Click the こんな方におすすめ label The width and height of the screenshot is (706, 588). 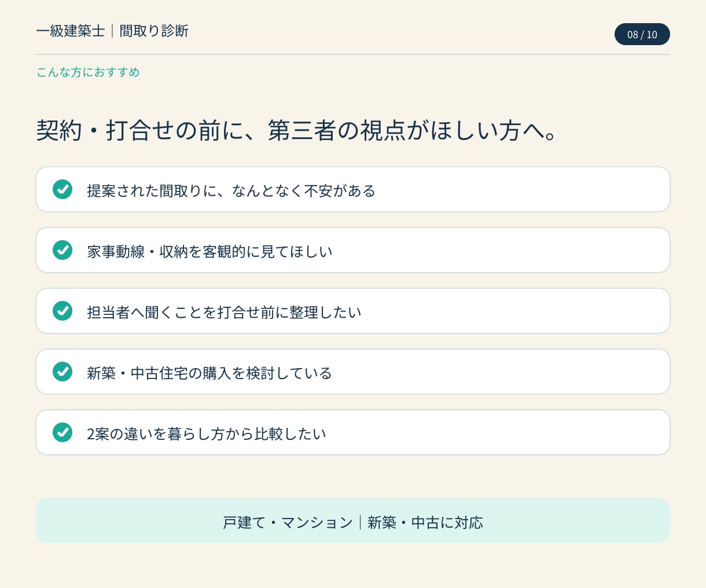pyautogui.click(x=88, y=72)
